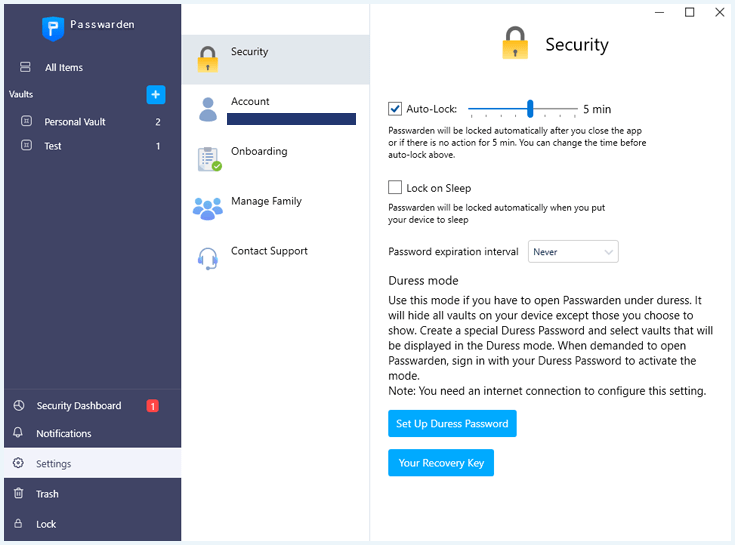Select Settings in the sidebar
Screen dimensions: 735x545
click(x=92, y=463)
